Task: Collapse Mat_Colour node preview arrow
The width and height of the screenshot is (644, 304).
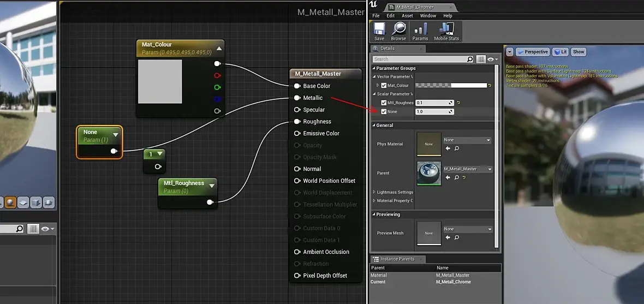Action: pyautogui.click(x=219, y=49)
